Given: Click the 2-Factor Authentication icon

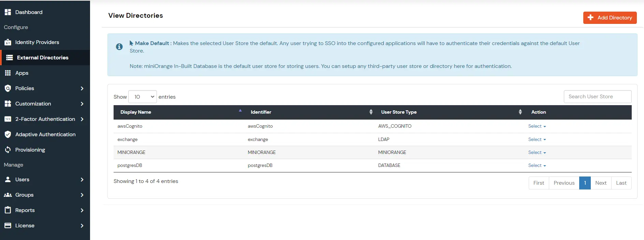Looking at the screenshot, I should (8, 119).
